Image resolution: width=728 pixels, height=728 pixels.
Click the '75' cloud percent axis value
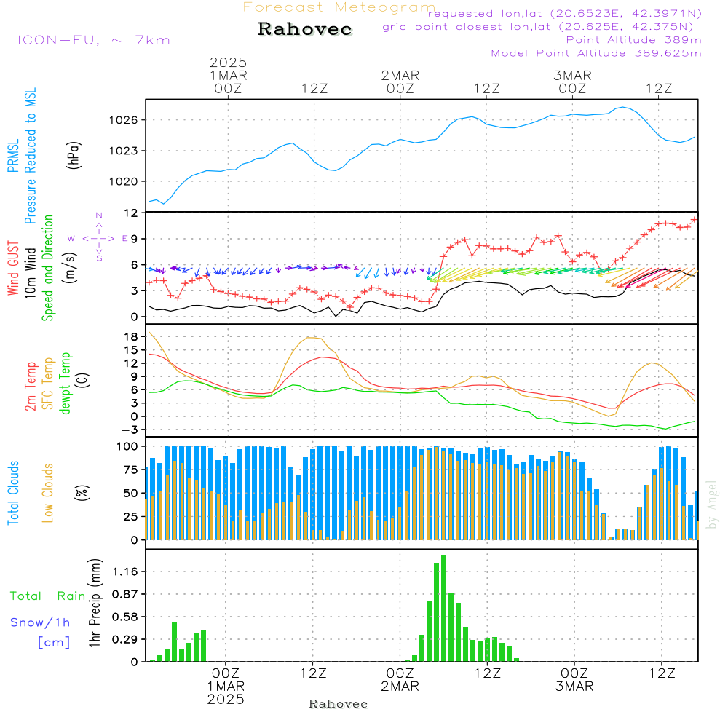(x=131, y=470)
